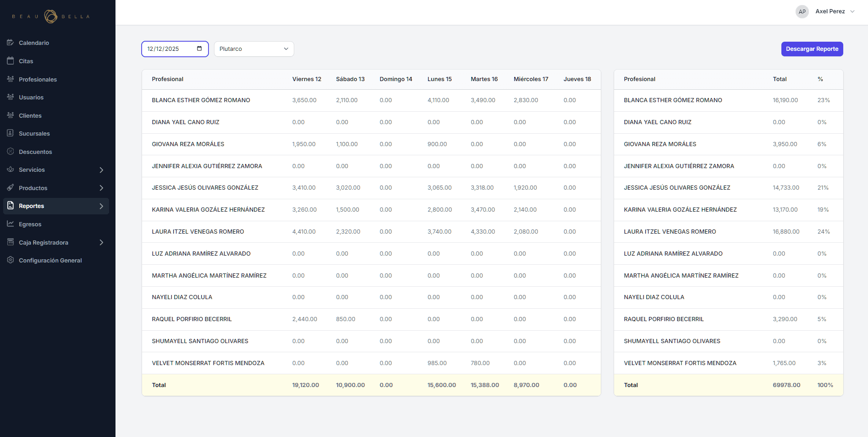Click the Sucursales icon in sidebar

click(x=11, y=133)
